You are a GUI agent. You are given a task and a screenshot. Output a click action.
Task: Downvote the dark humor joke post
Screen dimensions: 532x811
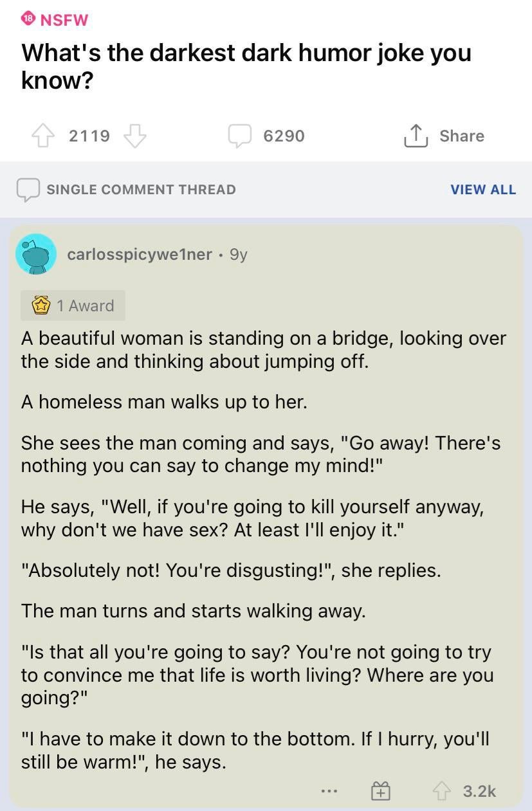pyautogui.click(x=134, y=136)
